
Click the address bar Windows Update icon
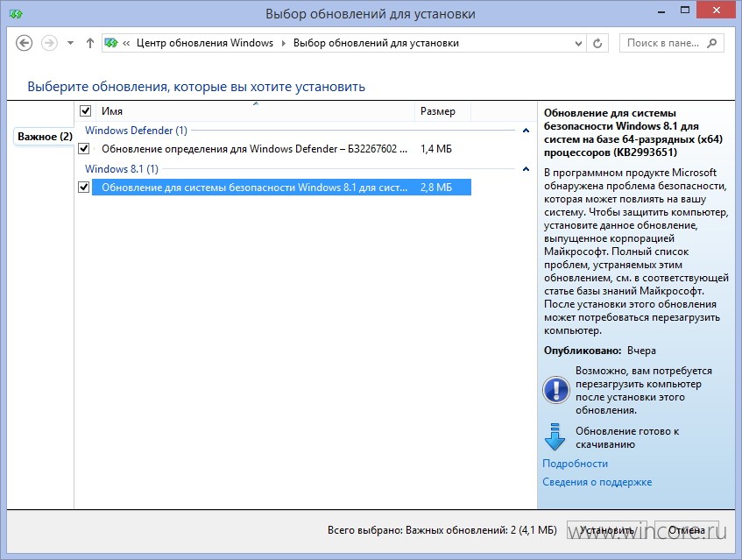[x=111, y=43]
